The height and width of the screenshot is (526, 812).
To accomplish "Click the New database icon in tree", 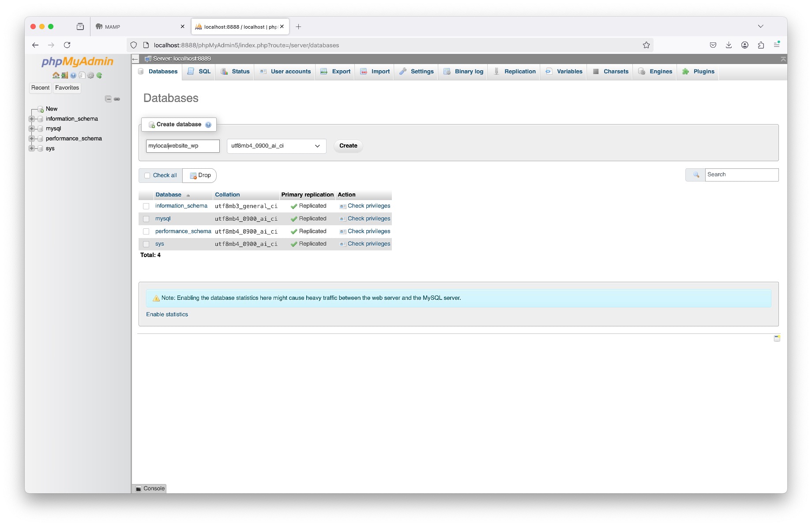I will [x=41, y=109].
